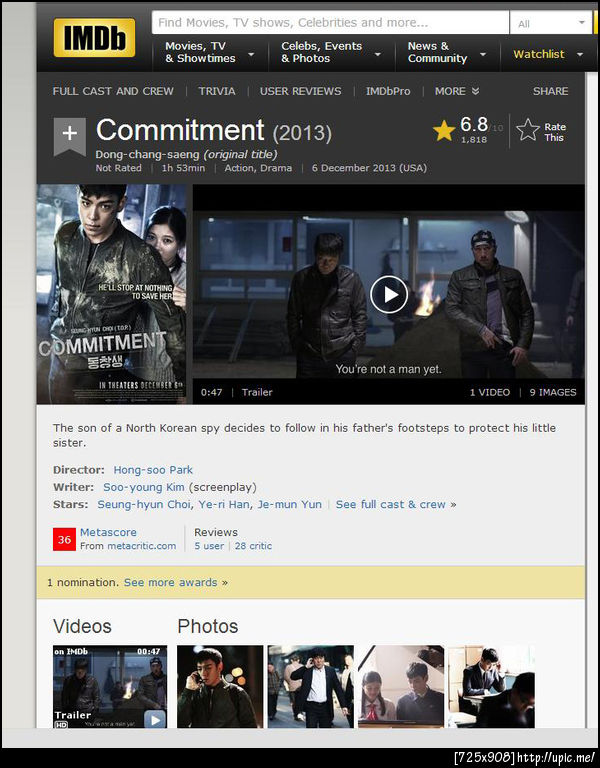This screenshot has width=600, height=768.
Task: Open the Commitment movie poster
Action: coord(112,294)
